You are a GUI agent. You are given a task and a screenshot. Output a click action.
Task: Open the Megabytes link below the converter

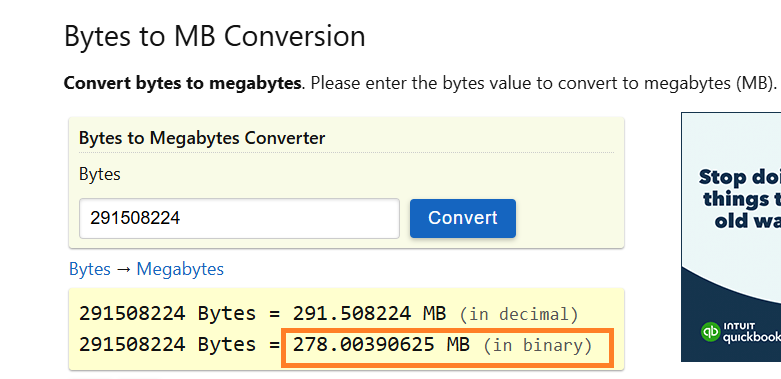pos(180,269)
